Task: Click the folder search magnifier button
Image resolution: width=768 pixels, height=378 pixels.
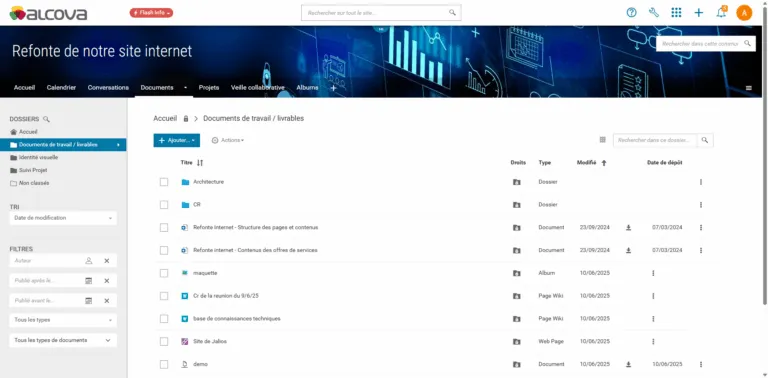Action: click(704, 140)
